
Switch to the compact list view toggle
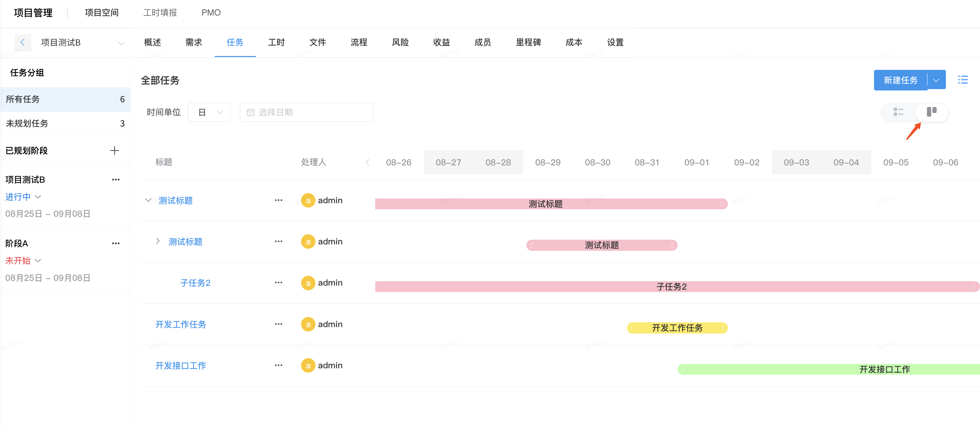coord(899,112)
